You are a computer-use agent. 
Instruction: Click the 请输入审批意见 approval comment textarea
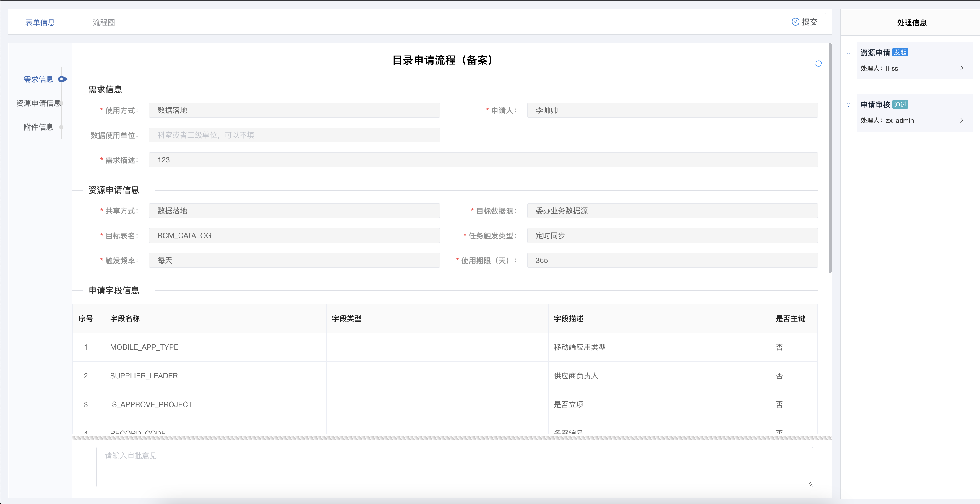click(454, 467)
